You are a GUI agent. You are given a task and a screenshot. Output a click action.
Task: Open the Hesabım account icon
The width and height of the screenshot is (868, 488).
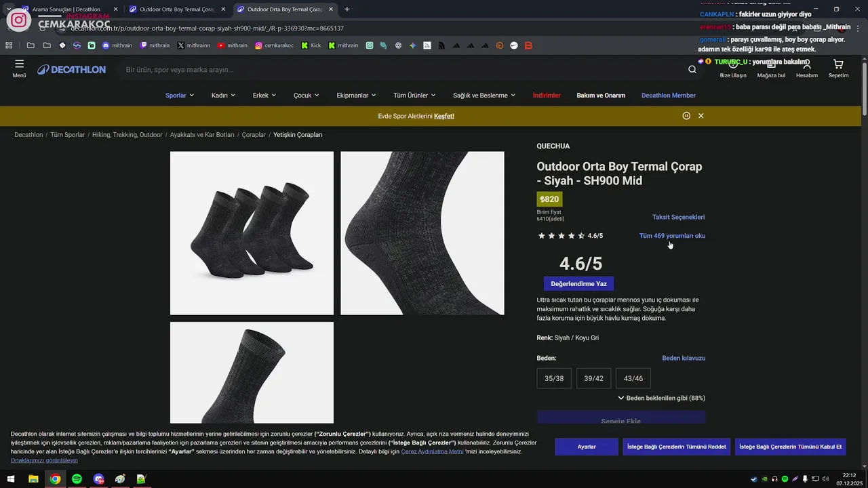click(x=807, y=68)
